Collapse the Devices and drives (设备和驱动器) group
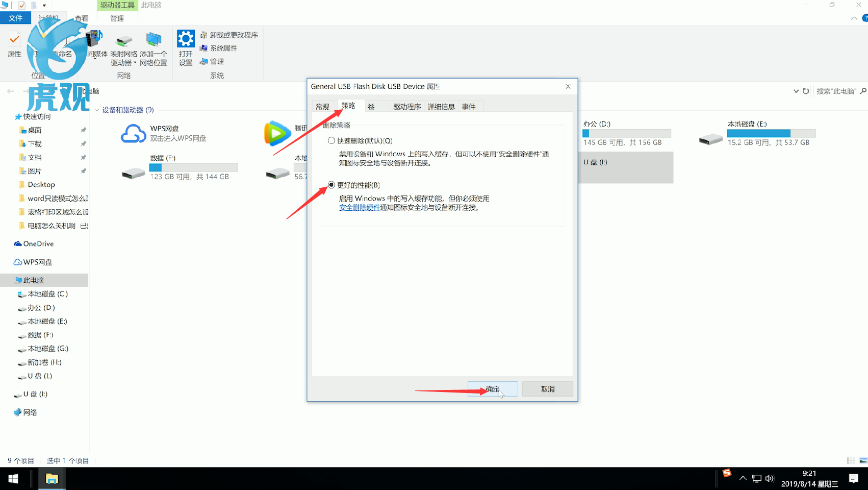 (x=97, y=110)
